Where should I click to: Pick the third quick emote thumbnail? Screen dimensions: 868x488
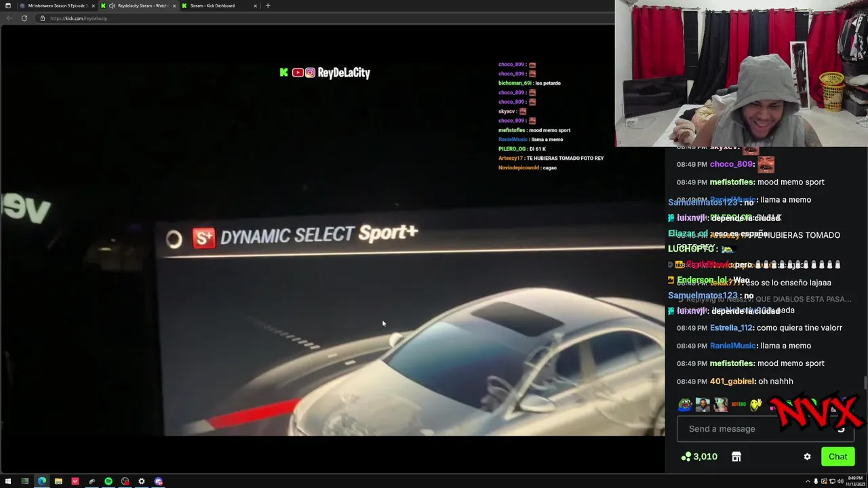pyautogui.click(x=720, y=405)
